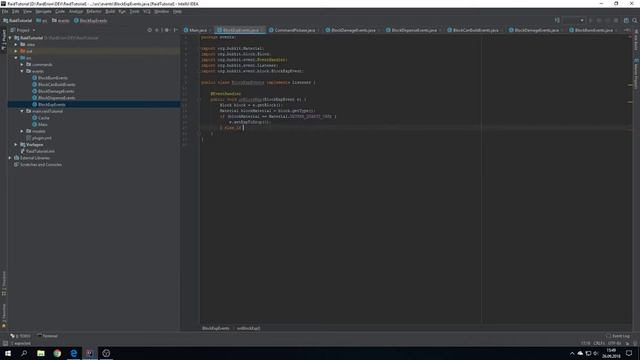Open Google Chrome from taskbar

(x=57, y=353)
